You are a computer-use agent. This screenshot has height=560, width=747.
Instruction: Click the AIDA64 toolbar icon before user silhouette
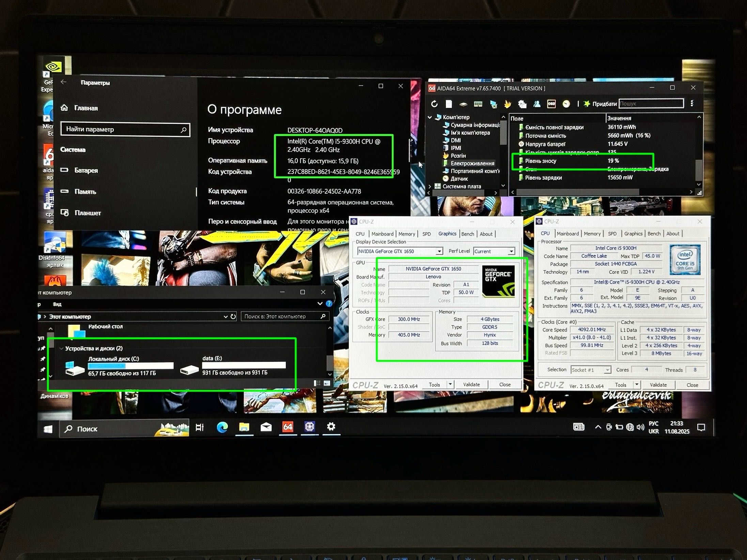tap(522, 104)
